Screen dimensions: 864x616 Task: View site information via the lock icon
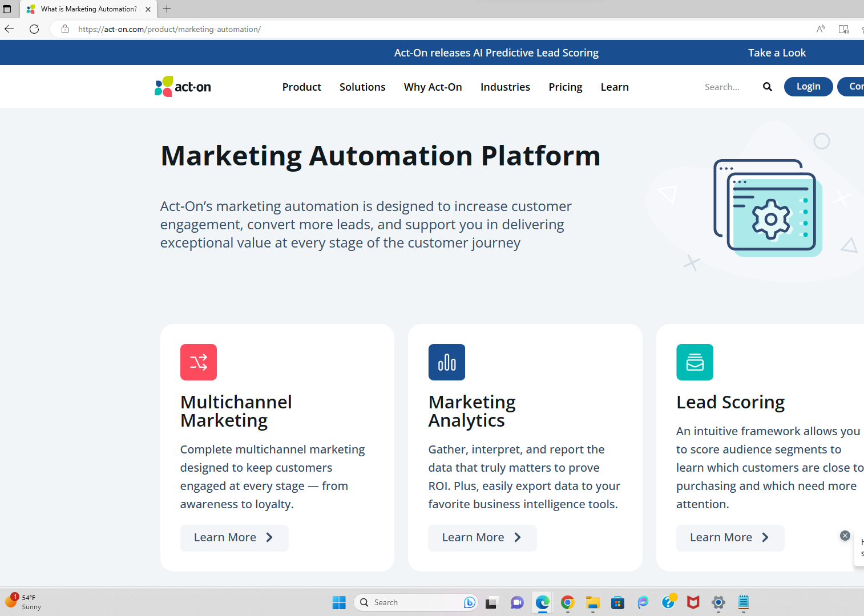click(x=65, y=29)
